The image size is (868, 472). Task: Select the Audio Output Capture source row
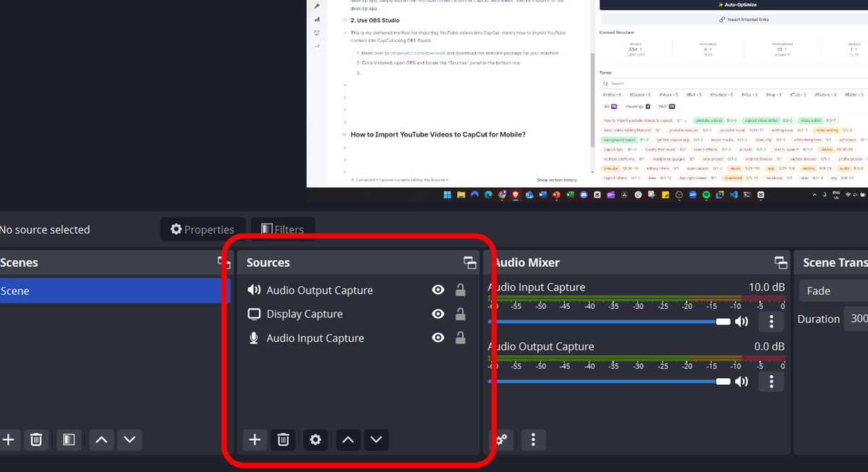pos(358,290)
